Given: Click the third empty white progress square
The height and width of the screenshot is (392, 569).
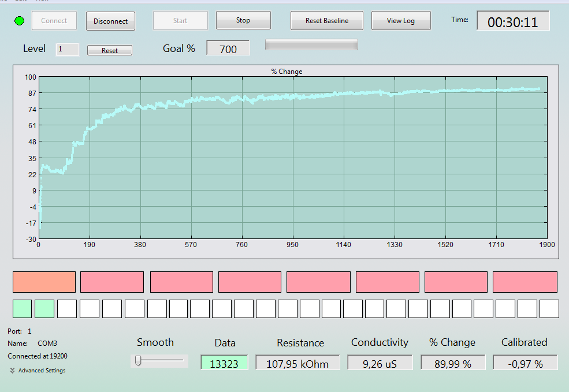Looking at the screenshot, I should coord(111,309).
